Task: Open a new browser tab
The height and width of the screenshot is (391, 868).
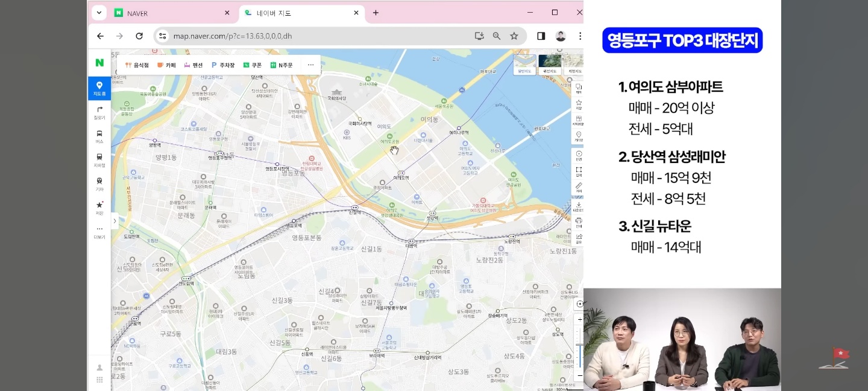Action: point(376,13)
